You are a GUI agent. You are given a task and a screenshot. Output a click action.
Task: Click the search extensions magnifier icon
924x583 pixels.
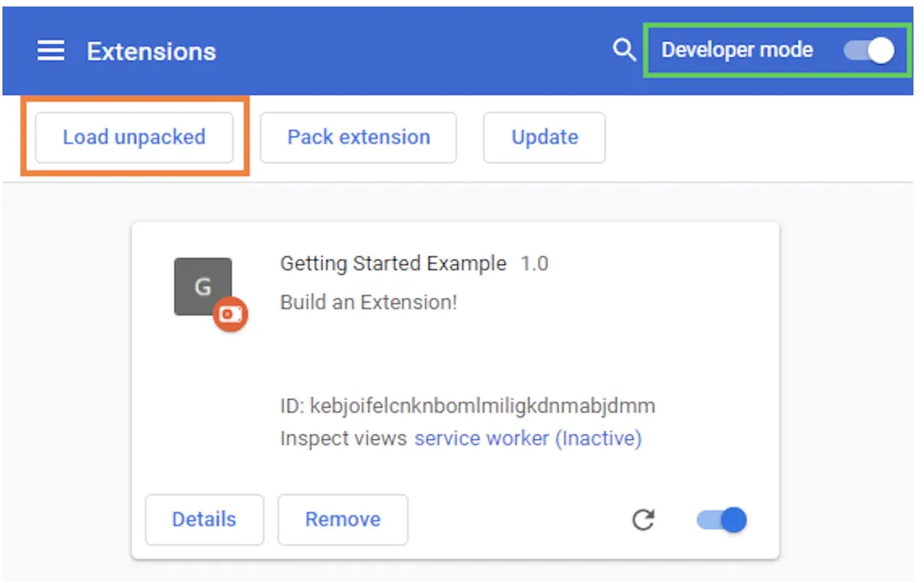(624, 50)
